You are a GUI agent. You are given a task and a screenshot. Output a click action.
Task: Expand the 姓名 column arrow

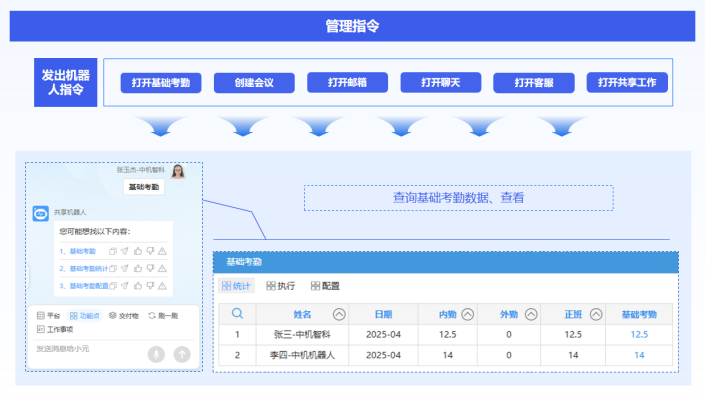(339, 315)
